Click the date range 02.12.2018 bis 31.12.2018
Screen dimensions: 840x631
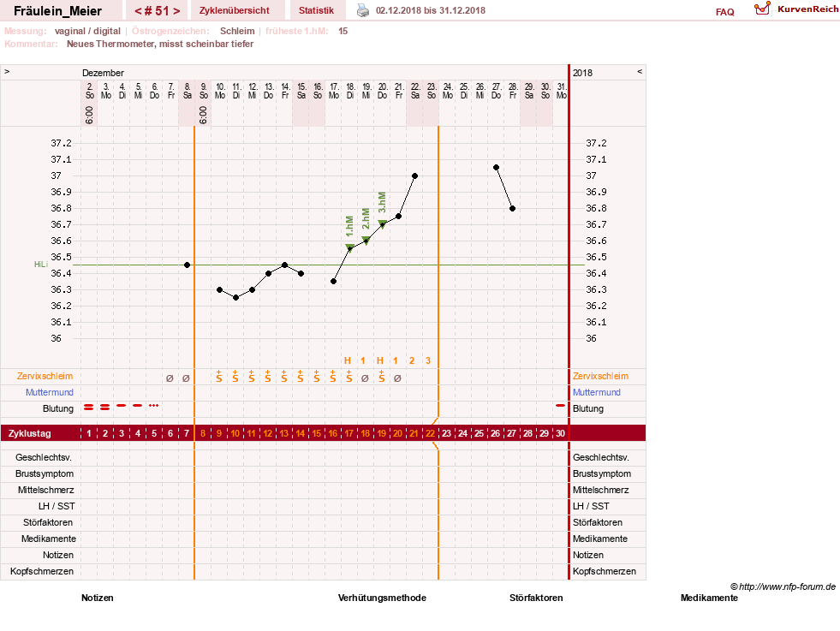[x=431, y=11]
